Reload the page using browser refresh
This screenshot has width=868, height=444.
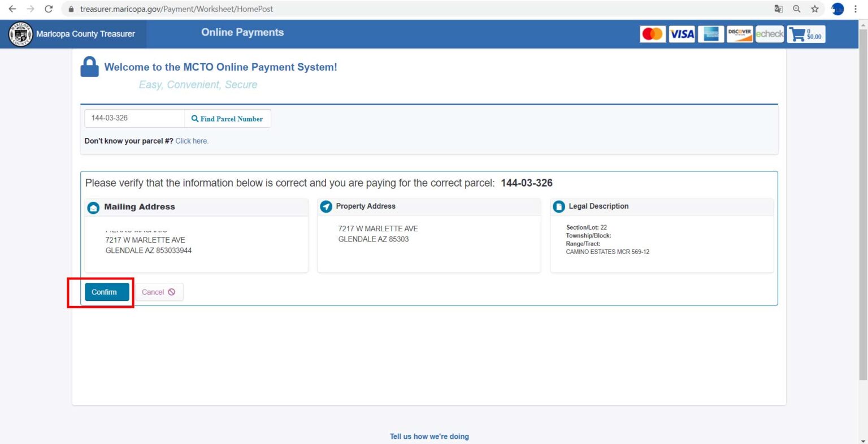pyautogui.click(x=49, y=9)
